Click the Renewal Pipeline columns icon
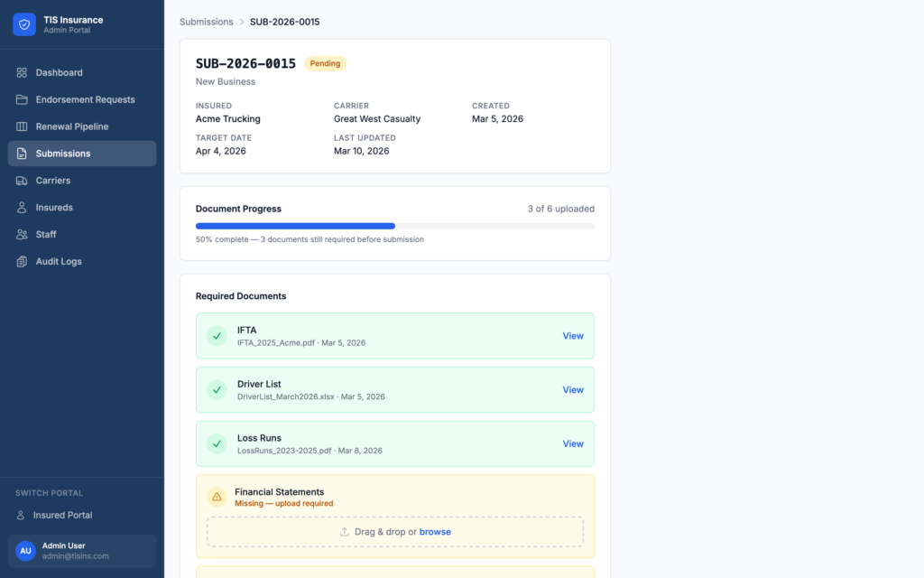The image size is (924, 578). pos(22,126)
